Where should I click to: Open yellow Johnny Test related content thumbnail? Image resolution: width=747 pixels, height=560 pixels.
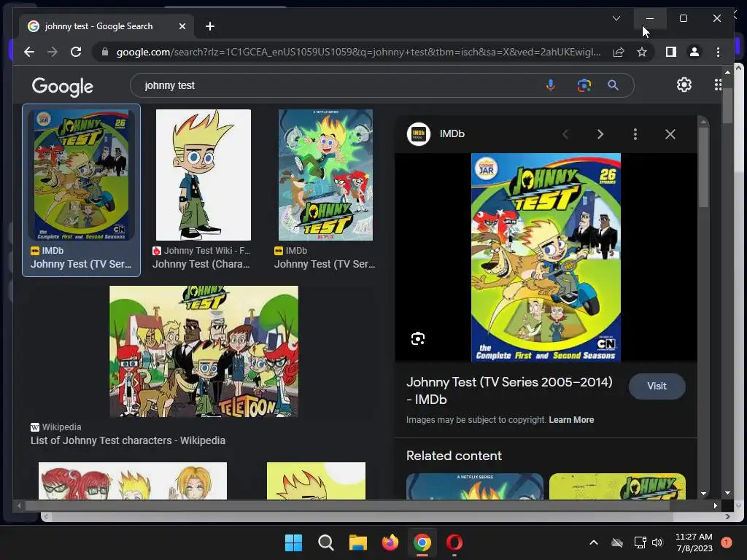[617, 486]
